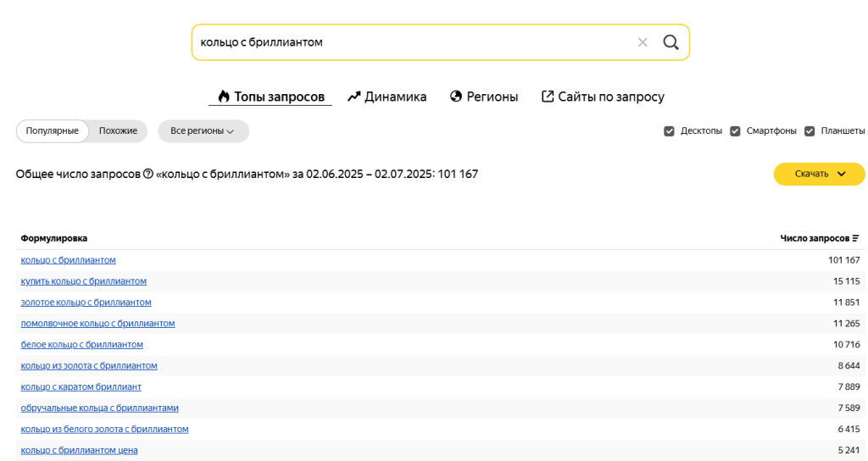Viewport: 868px width, 461px height.
Task: Switch to the Динамика tab
Action: (387, 97)
